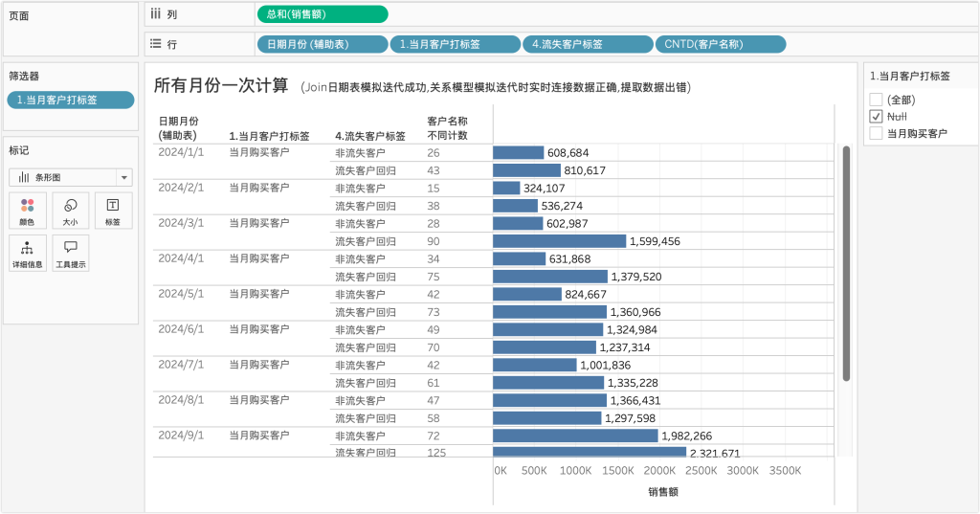Screen dimensions: 980x514
Task: Click the bar chart icon in mark type selector
Action: coord(24,177)
